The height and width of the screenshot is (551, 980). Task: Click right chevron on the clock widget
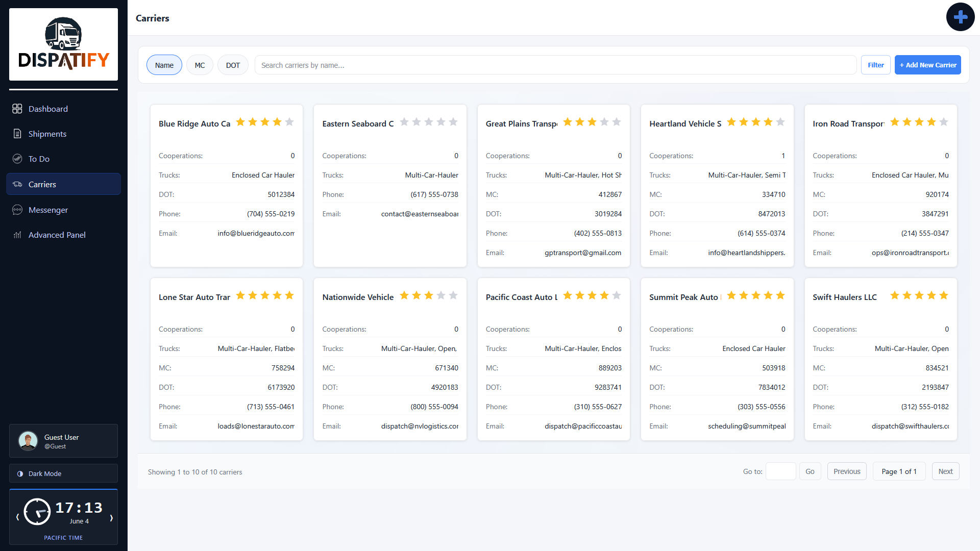pyautogui.click(x=111, y=517)
